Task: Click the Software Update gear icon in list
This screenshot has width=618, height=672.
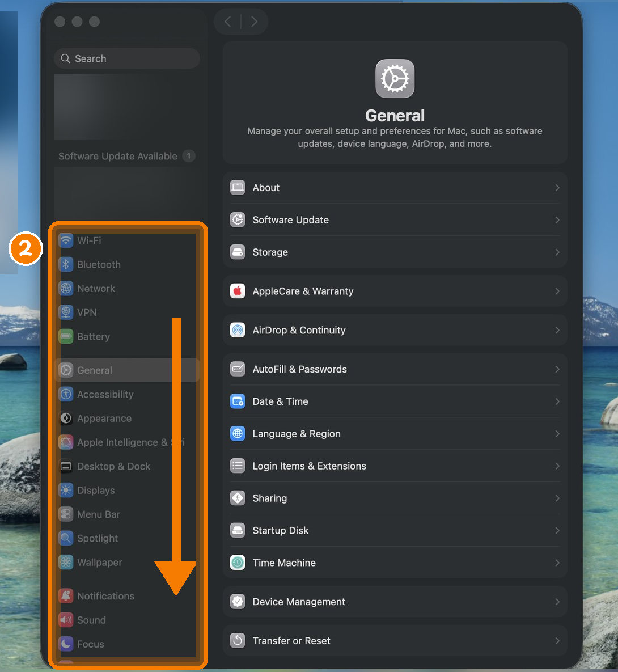Action: click(238, 219)
